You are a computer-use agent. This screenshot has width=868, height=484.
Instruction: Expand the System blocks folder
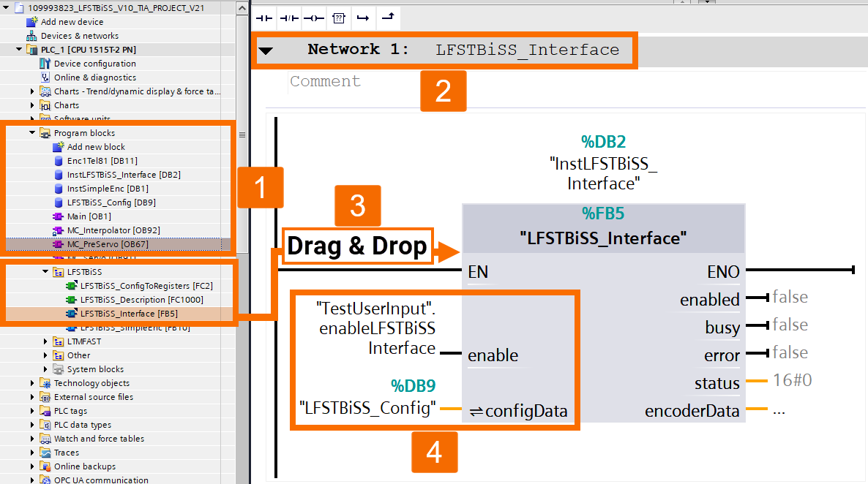click(x=45, y=369)
